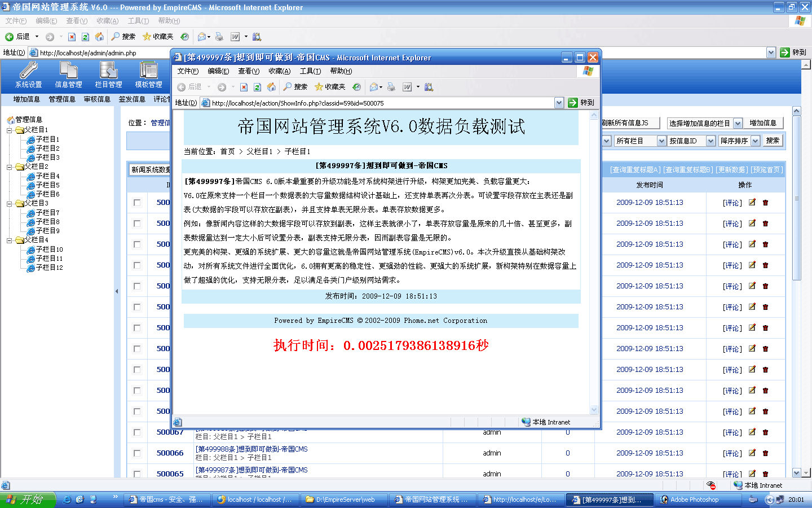This screenshot has width=812, height=508.
Task: Click the [预览首页] link
Action: click(x=766, y=170)
